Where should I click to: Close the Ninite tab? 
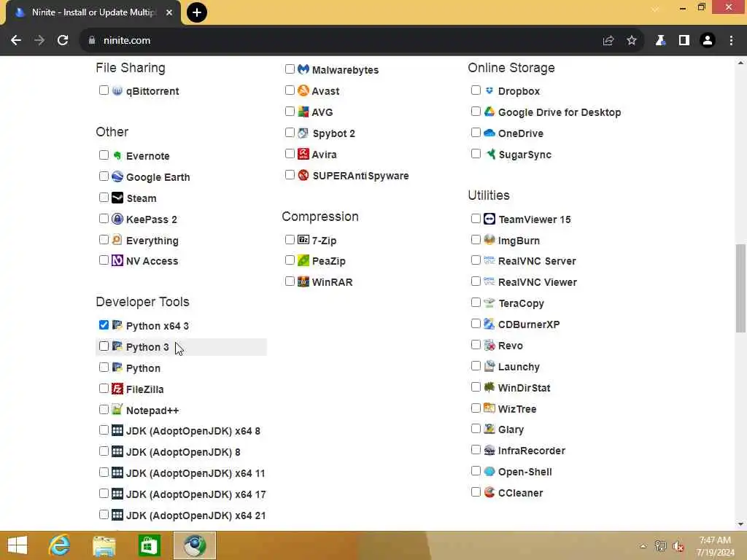(169, 12)
